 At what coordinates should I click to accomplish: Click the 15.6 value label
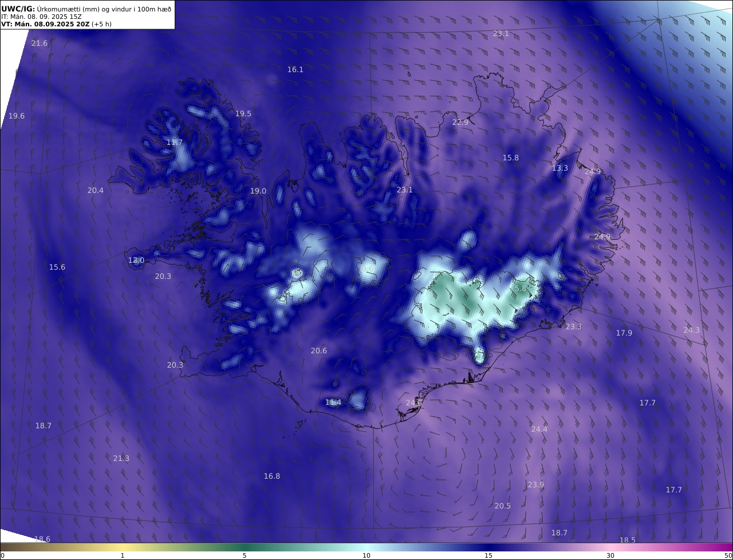pos(57,267)
